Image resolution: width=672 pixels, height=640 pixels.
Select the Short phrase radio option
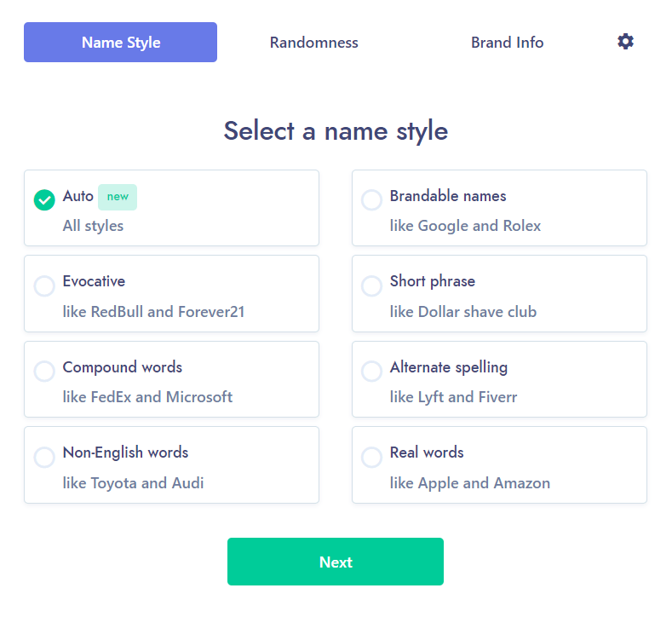tap(371, 285)
